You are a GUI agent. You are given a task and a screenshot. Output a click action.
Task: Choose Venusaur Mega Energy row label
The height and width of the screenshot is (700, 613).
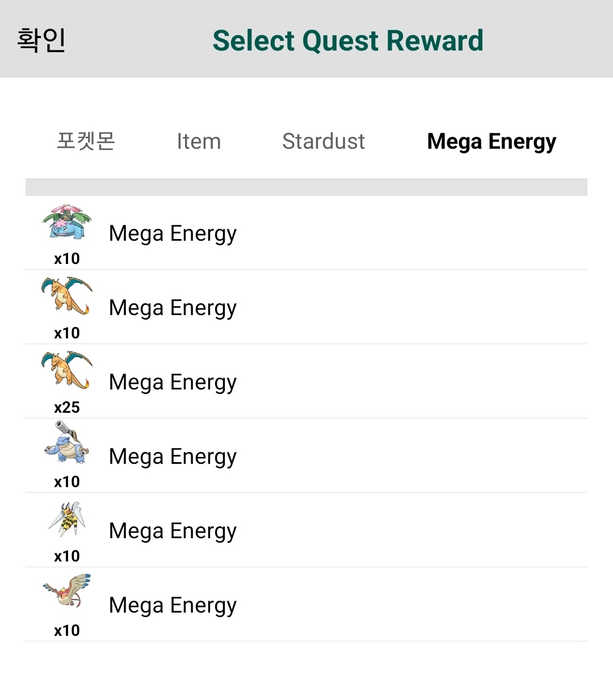173,234
